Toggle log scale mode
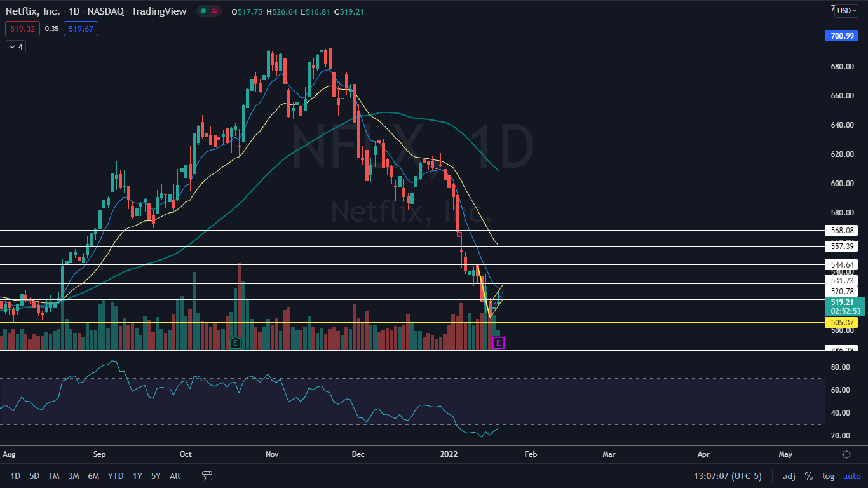 point(829,476)
